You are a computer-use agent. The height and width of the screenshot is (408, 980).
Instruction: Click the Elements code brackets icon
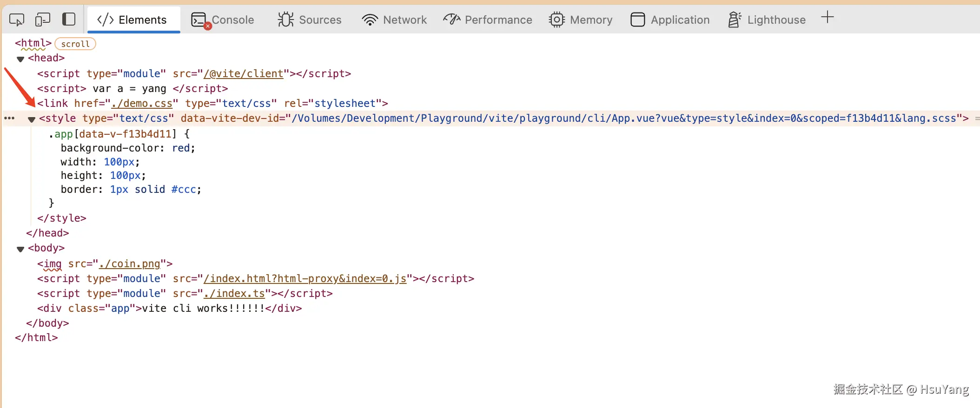click(x=106, y=20)
